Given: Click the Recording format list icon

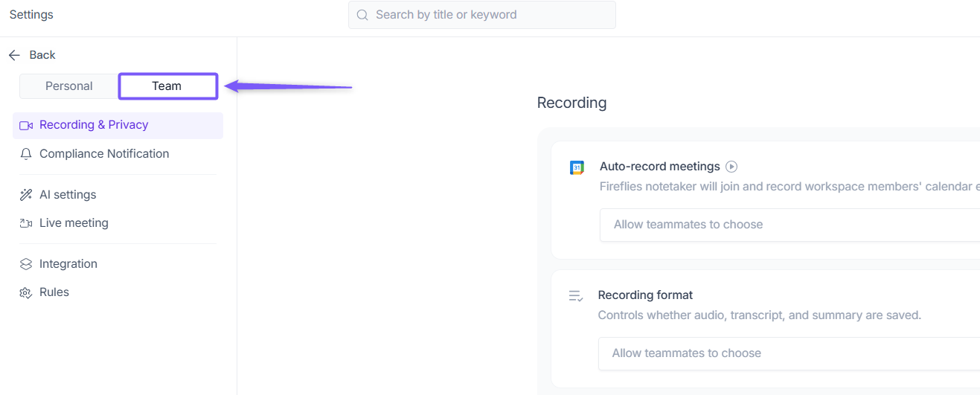Looking at the screenshot, I should 576,296.
